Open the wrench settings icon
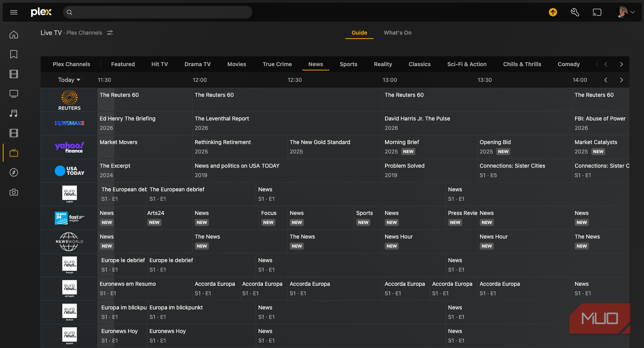Viewport: 644px width, 348px height. pos(575,12)
